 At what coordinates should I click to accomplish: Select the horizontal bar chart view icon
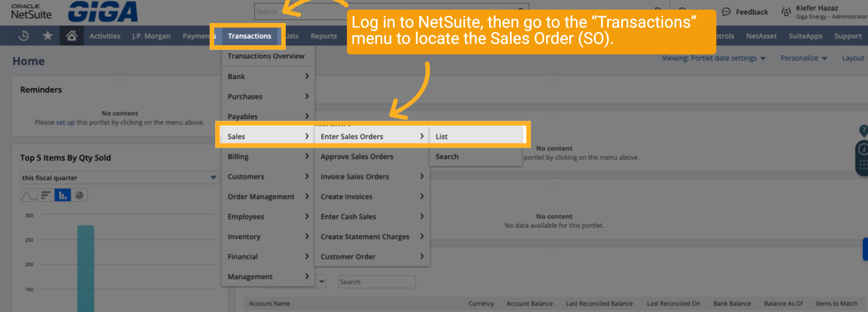pyautogui.click(x=46, y=195)
